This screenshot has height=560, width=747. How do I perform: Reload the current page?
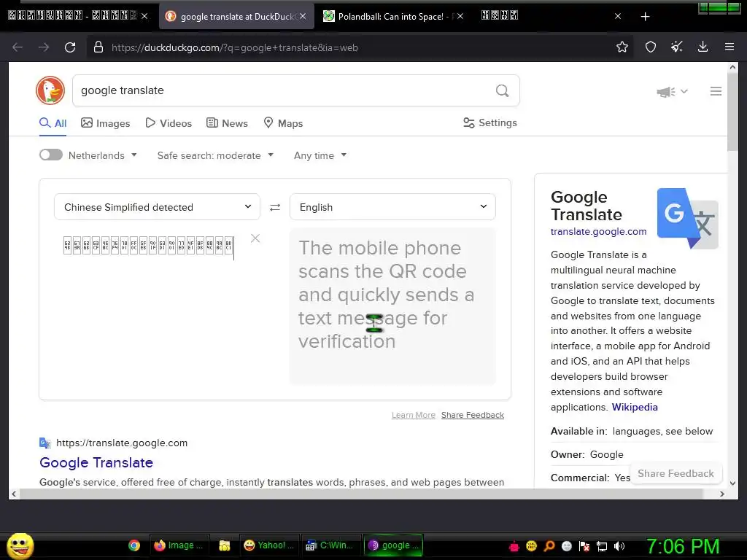70,47
